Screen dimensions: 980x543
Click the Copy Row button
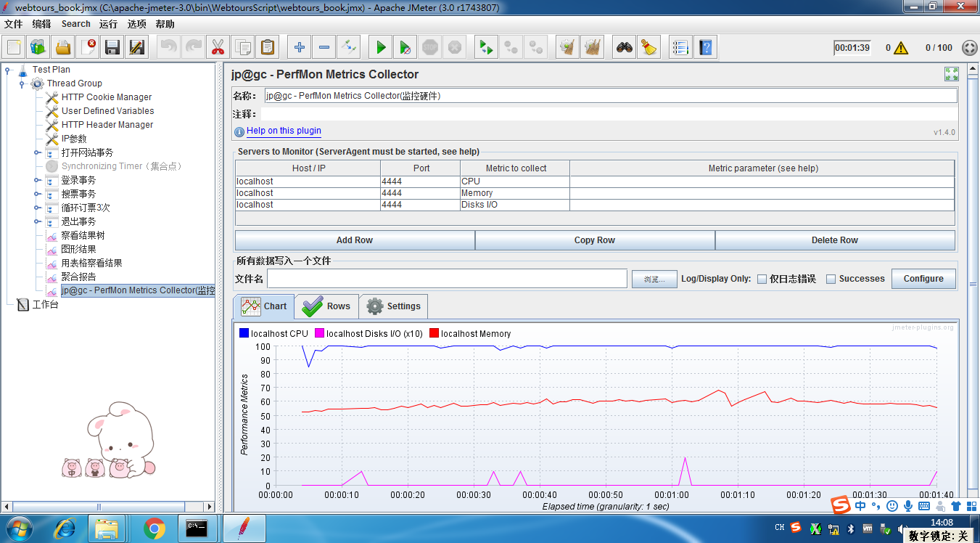point(595,240)
